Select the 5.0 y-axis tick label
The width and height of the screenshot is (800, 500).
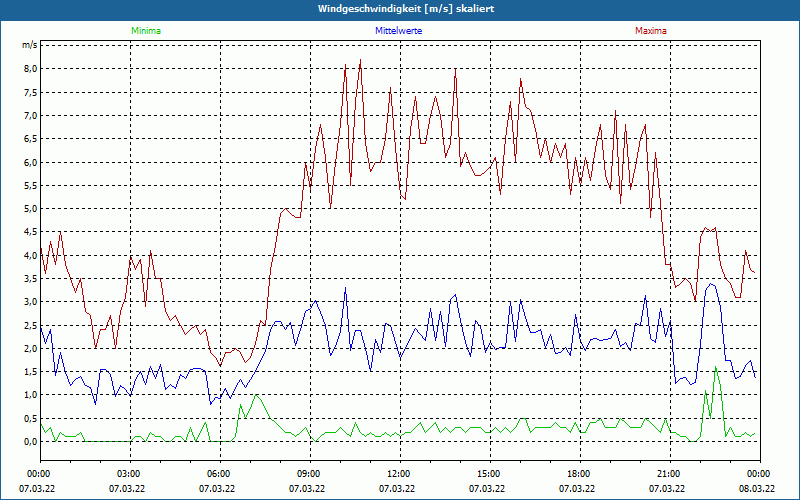click(30, 209)
